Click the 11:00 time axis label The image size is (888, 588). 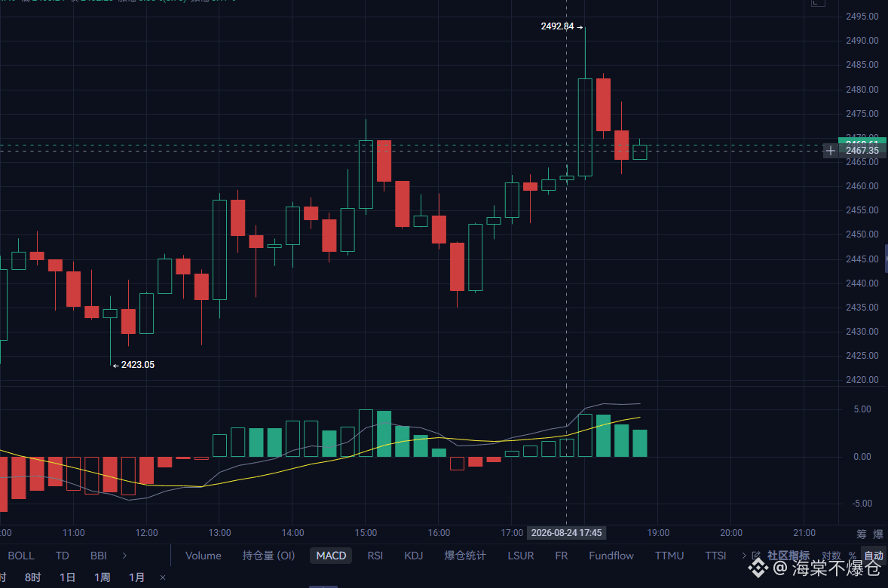point(74,533)
